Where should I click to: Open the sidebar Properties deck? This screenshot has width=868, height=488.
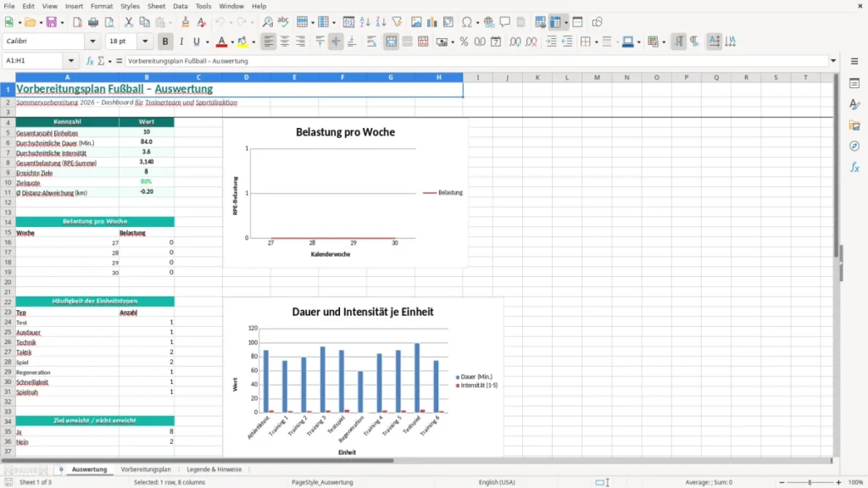point(854,83)
